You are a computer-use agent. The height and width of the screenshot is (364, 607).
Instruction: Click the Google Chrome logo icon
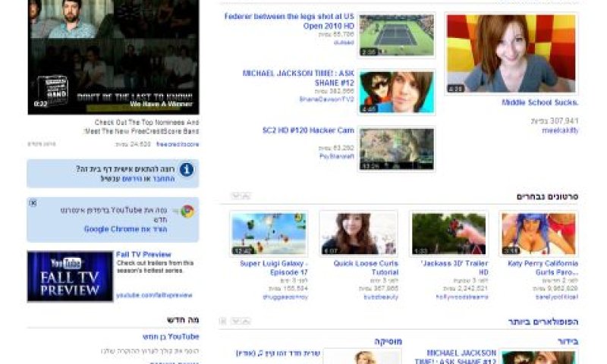pos(187,212)
